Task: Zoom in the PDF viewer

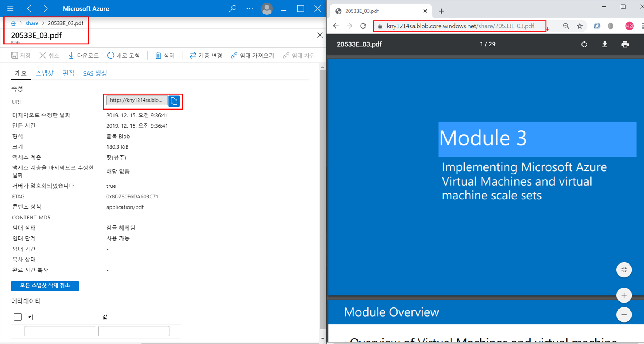Action: (x=624, y=295)
